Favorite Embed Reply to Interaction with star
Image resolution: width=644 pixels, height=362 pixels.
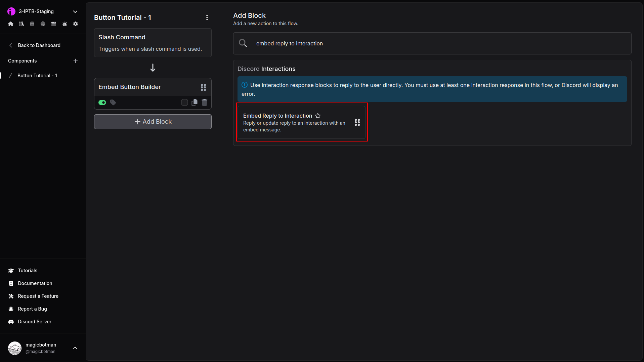(x=318, y=116)
